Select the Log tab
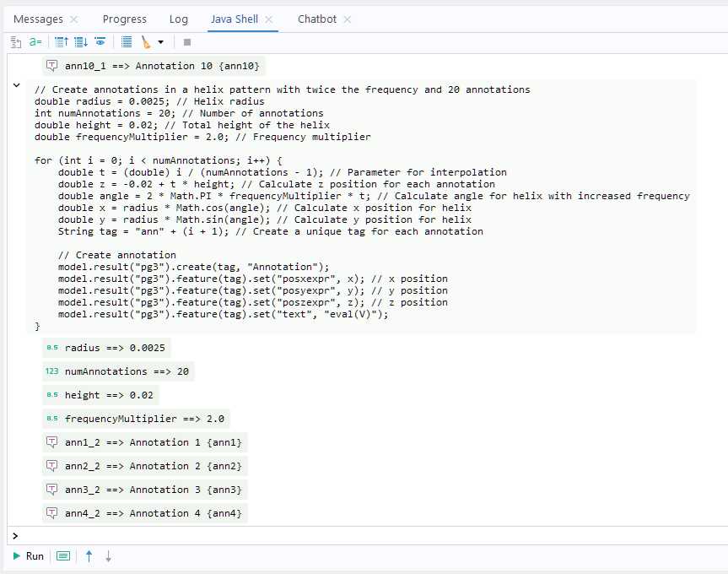728x574 pixels. 178,19
